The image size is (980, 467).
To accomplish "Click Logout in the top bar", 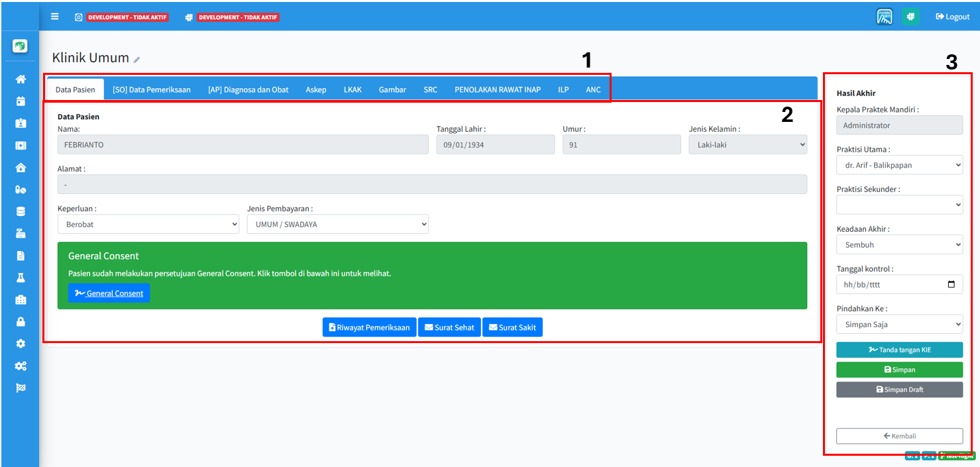I will point(952,17).
